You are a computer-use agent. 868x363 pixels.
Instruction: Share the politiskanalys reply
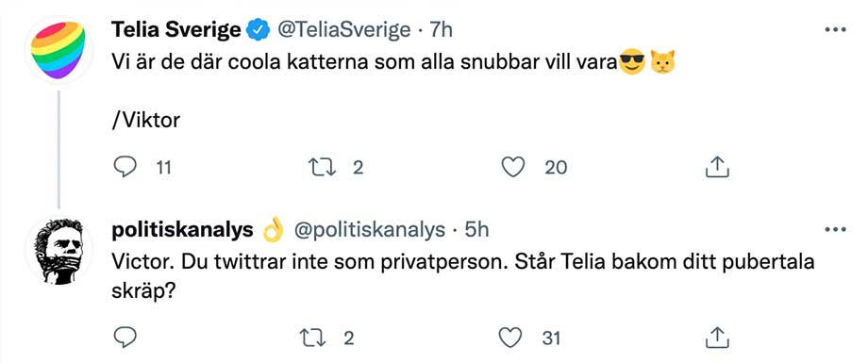click(718, 337)
